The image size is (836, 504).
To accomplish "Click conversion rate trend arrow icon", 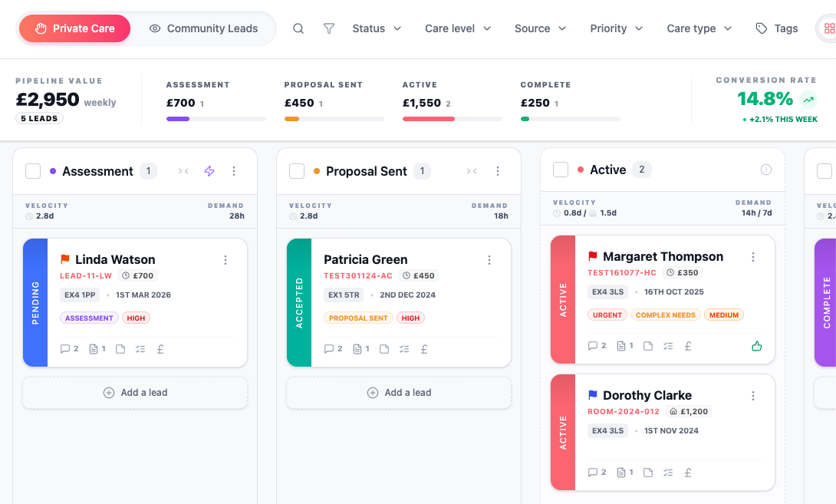I will (x=809, y=99).
